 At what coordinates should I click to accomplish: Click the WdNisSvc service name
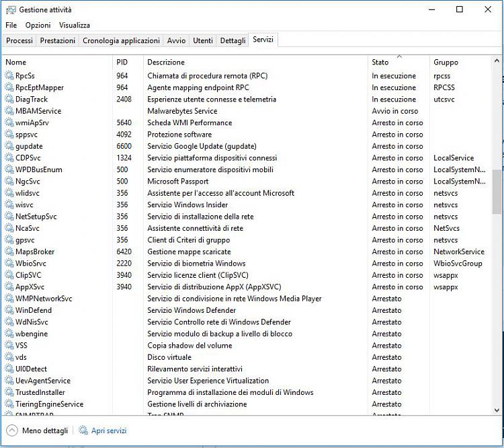32,322
